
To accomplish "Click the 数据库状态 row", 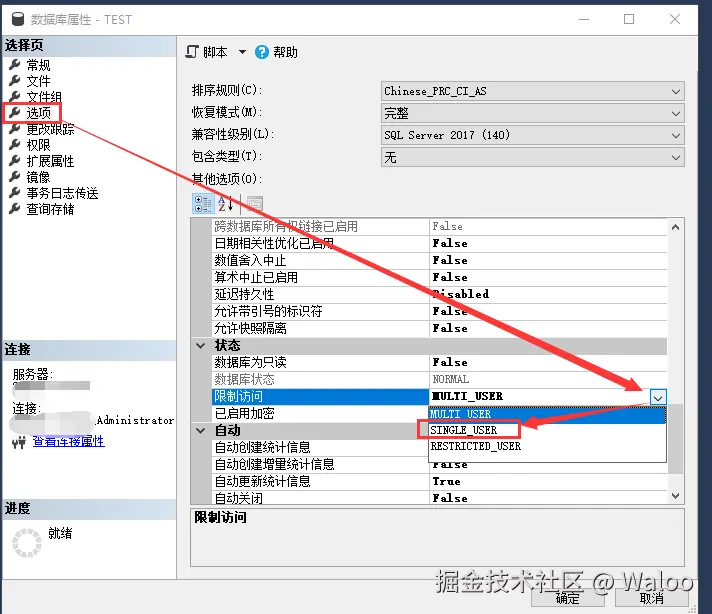I will (x=440, y=379).
